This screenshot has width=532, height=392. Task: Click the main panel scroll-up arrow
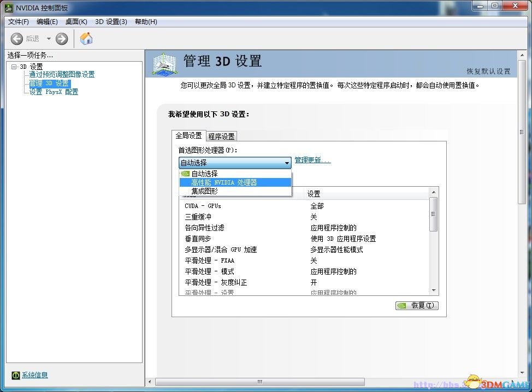point(522,55)
